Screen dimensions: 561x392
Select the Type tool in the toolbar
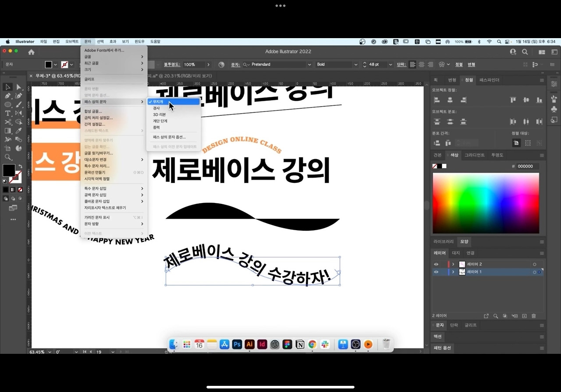pyautogui.click(x=7, y=113)
